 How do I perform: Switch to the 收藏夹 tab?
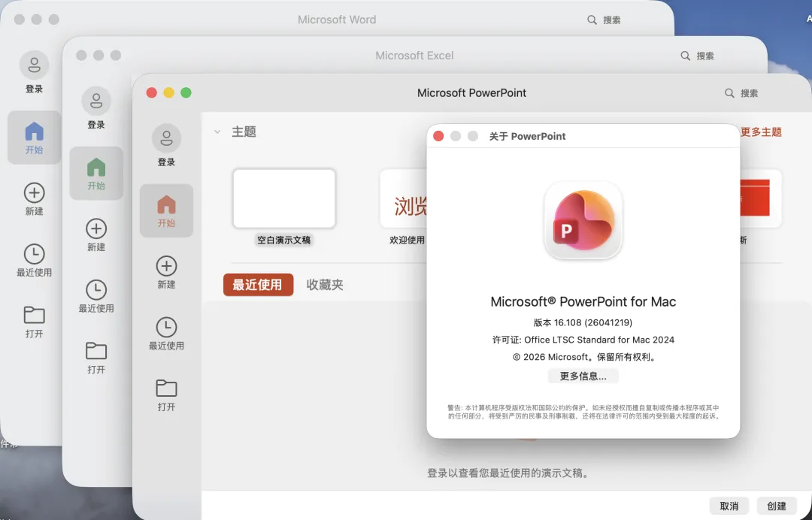tap(325, 285)
